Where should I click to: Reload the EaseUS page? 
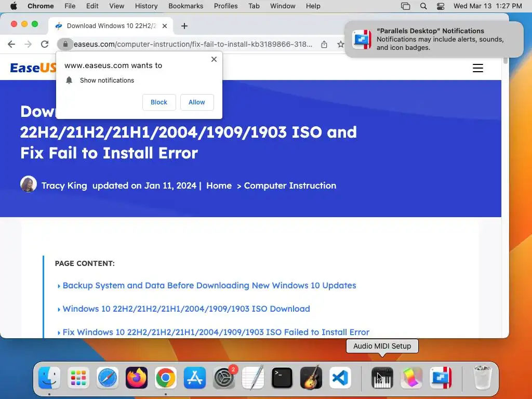[45, 44]
